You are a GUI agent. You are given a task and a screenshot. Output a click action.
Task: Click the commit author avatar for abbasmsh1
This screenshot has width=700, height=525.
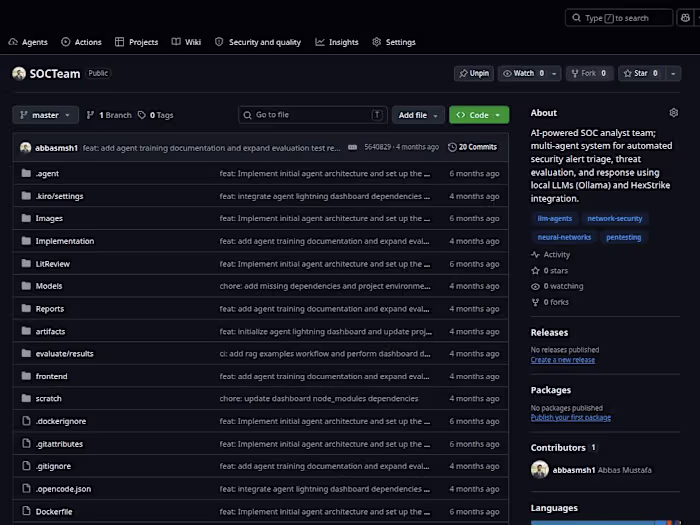click(25, 147)
